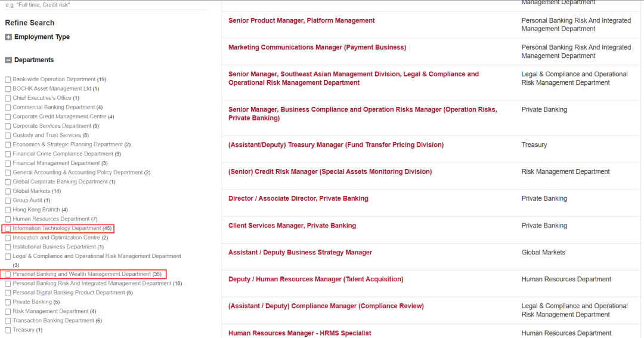Check Personal Digital Banking Product Department filter

click(8, 293)
